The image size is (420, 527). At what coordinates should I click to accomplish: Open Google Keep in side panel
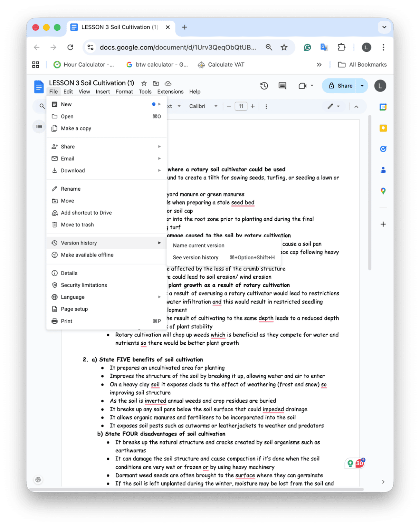[x=383, y=128]
